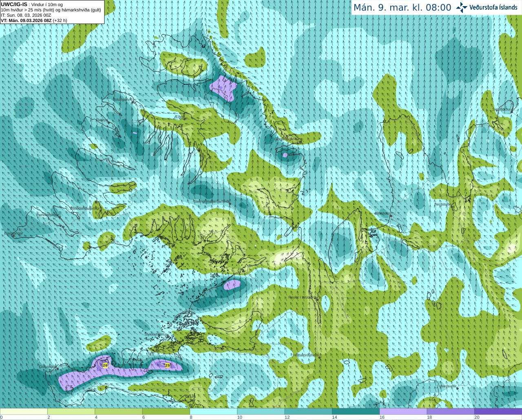This screenshot has width=522, height=420.
Task: Click the 'UWC/IG-IS' model name text
Action: [14, 4]
